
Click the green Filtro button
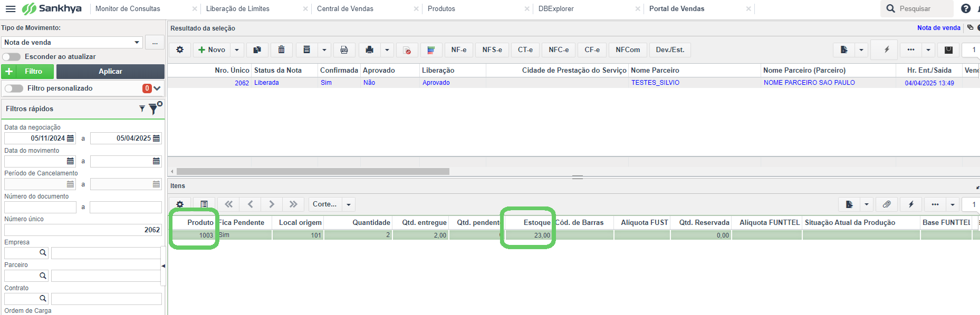tap(27, 71)
